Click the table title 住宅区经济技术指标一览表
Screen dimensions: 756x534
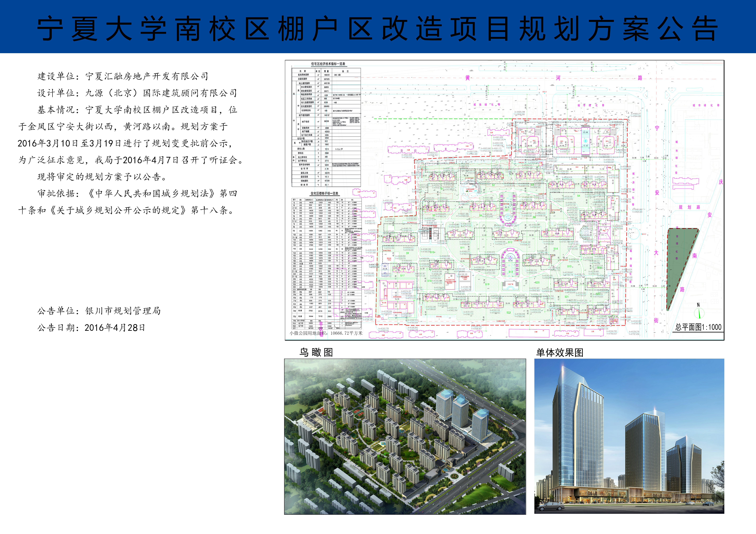[x=328, y=64]
